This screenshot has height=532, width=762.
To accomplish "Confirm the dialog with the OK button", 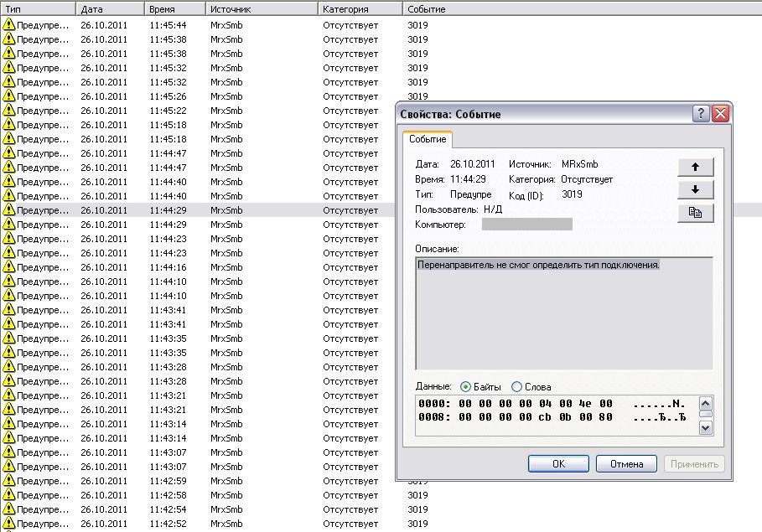I will click(x=558, y=463).
